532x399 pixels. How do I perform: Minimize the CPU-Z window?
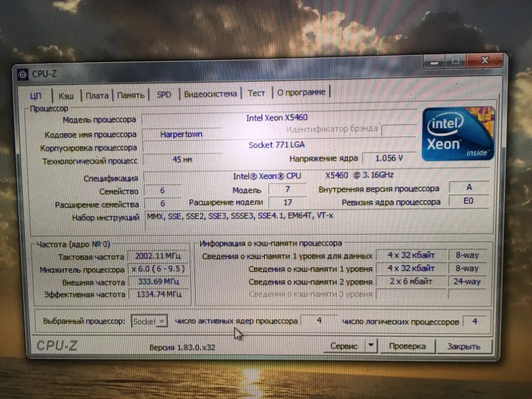[434, 62]
